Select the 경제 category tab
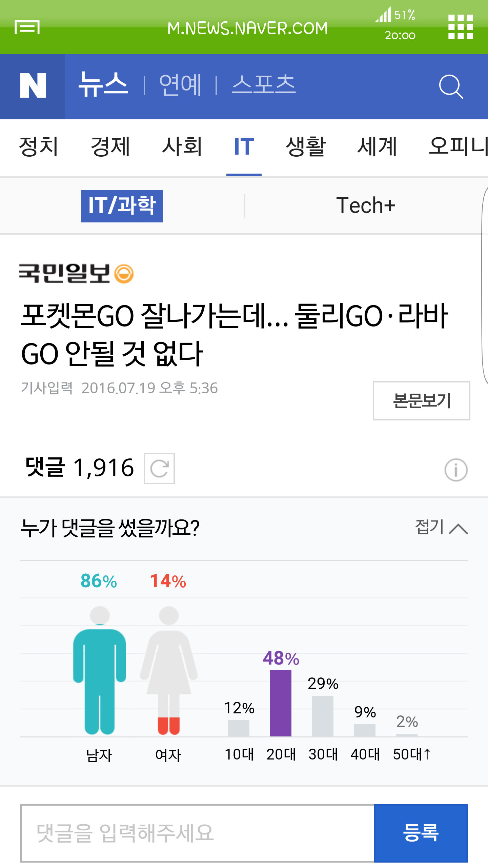 pos(110,147)
